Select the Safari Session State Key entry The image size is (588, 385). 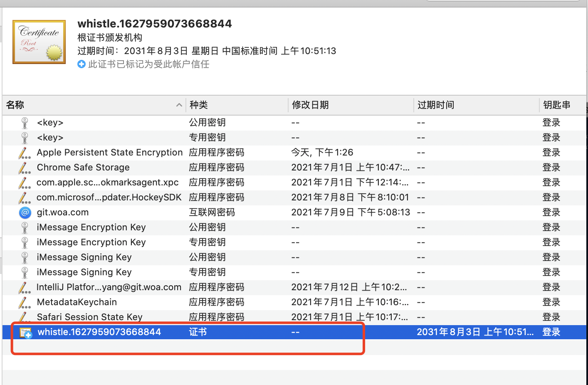coord(294,317)
